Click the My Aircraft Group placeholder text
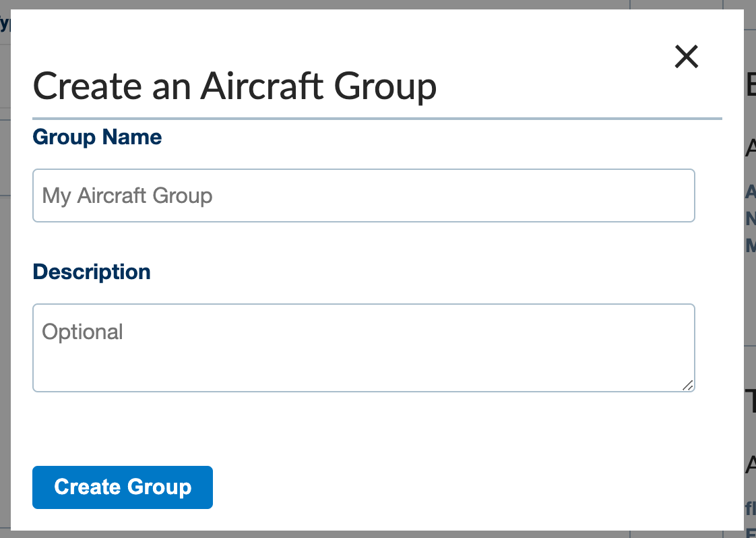Viewport: 756px width, 538px height. pos(127,196)
